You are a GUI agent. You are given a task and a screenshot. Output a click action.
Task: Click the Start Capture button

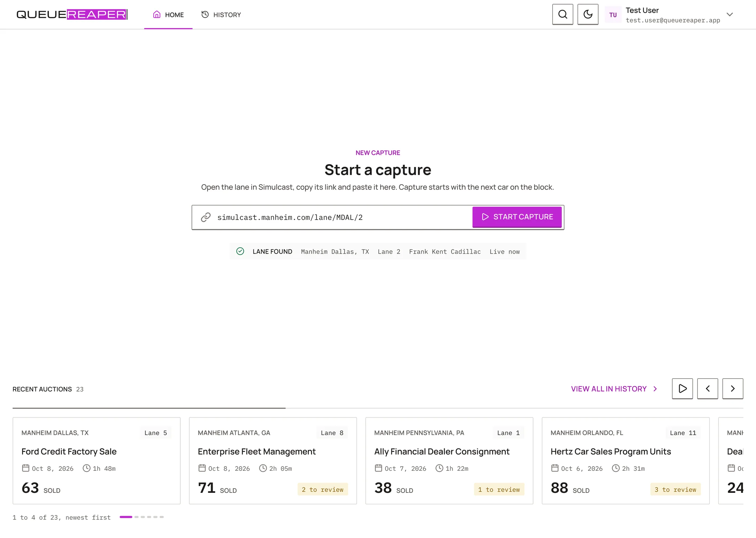pos(517,217)
